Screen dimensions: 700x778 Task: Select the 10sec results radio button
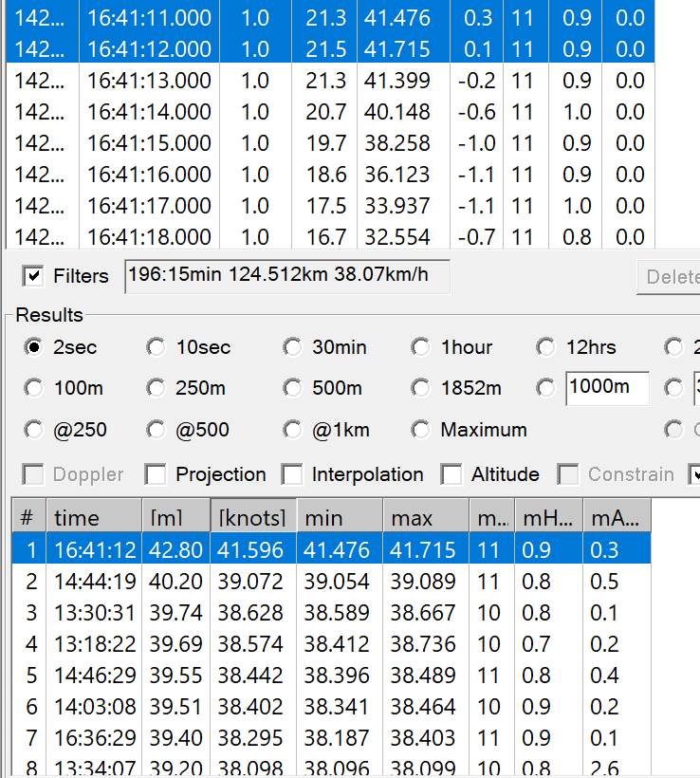pyautogui.click(x=157, y=347)
